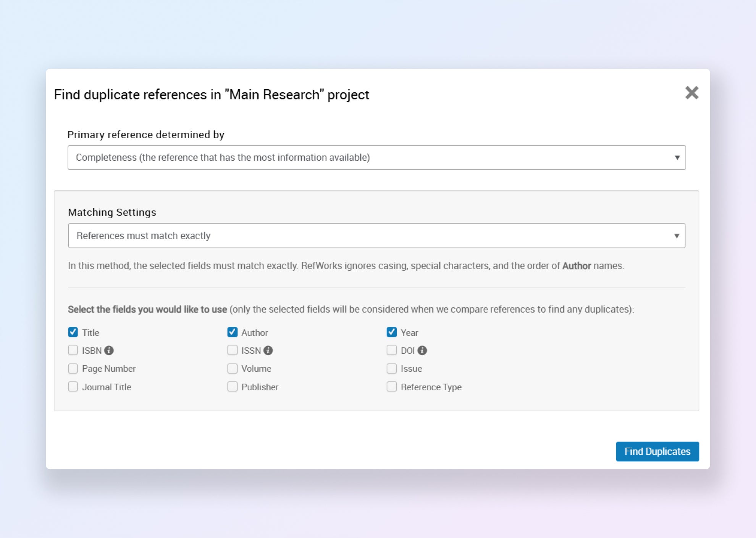Click the Find Duplicates button
Image resolution: width=756 pixels, height=538 pixels.
657,451
